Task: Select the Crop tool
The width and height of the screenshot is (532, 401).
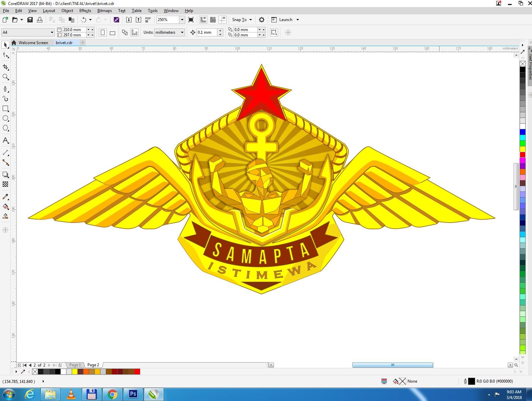Action: tap(5, 67)
